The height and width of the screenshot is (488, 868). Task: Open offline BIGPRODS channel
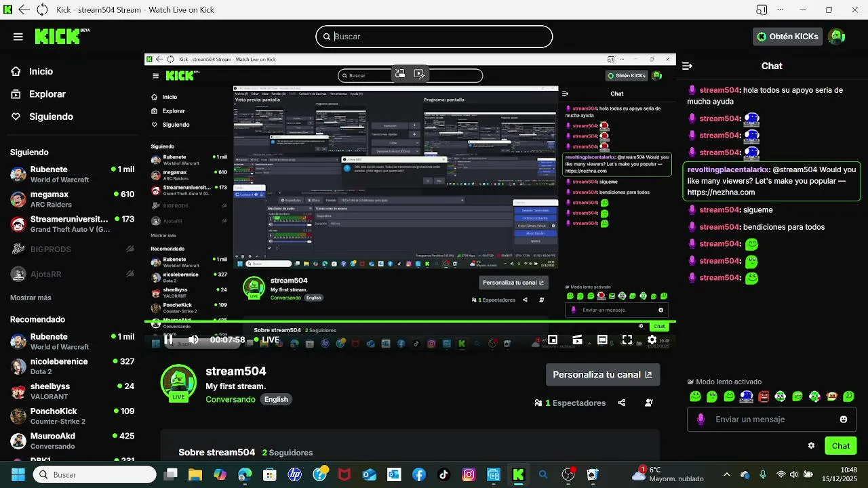[x=72, y=249]
